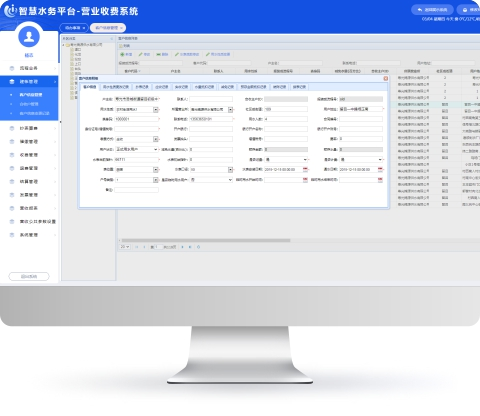Open the calendar picker beside the first 2019-12-10 date

point(305,170)
